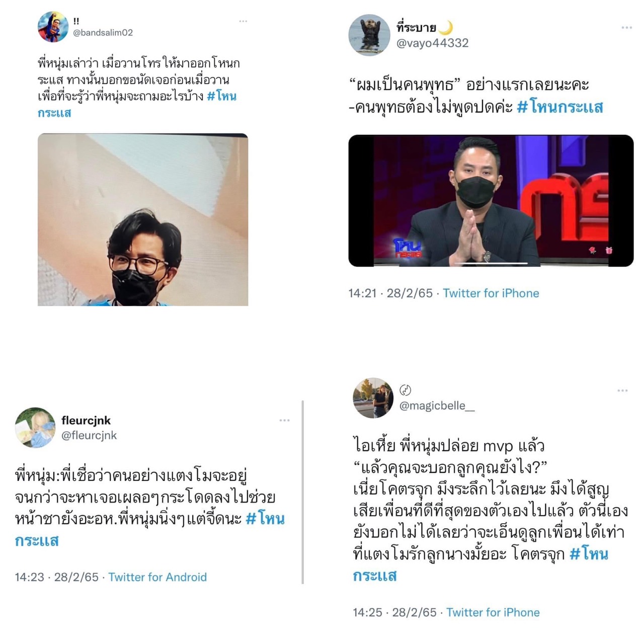Open more options on vayo44332's tweet
The height and width of the screenshot is (644, 644).
pos(626,28)
